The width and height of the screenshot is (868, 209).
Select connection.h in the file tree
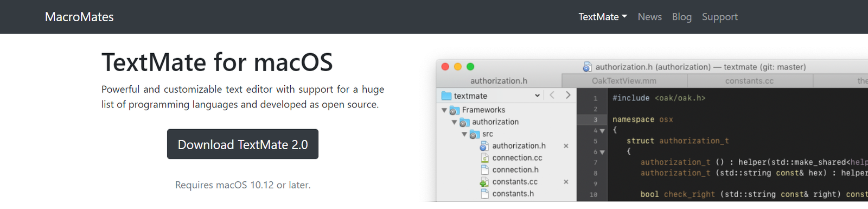(x=515, y=170)
